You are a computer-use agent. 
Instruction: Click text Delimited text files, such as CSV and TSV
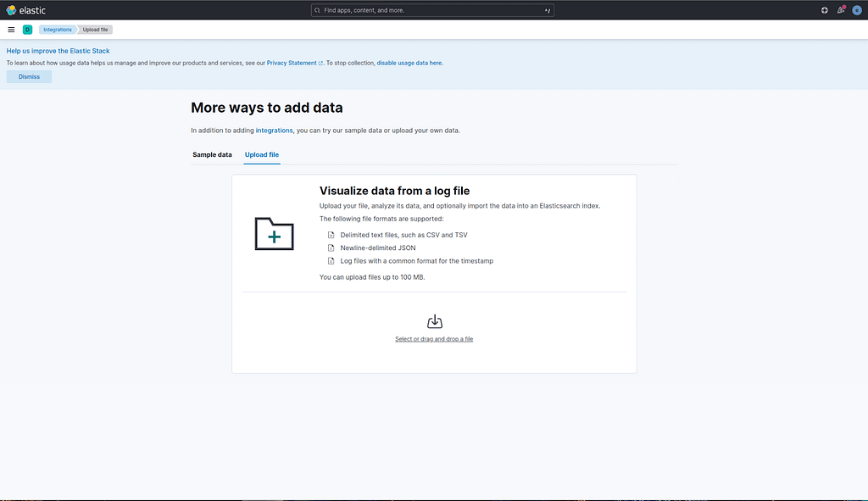(403, 235)
